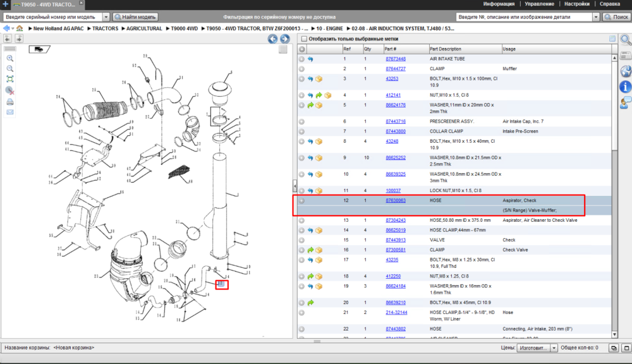
Task: Open the home page icon in the breadcrumb
Action: click(20, 28)
